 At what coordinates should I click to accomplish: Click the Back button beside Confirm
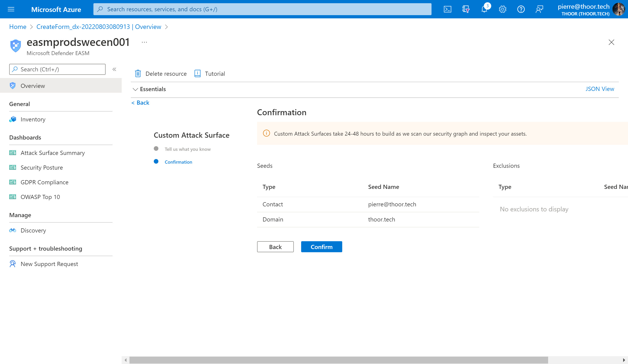click(x=275, y=247)
